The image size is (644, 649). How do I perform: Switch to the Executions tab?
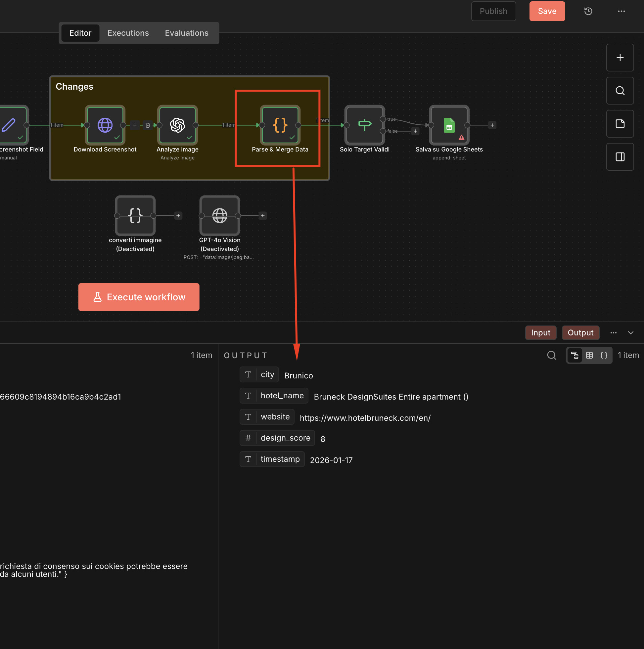[128, 33]
